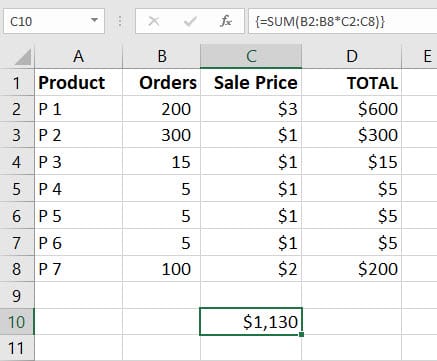Click the Name Box showing C10

click(54, 21)
